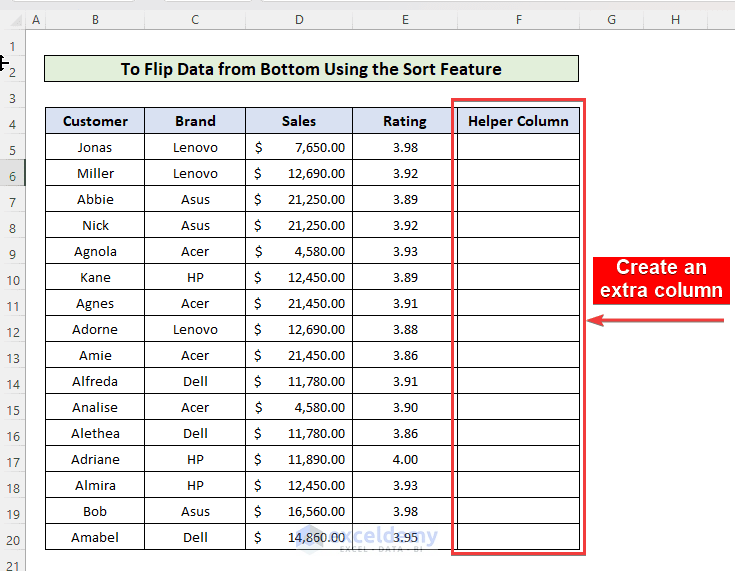
Task: Click Adriane's rating 4.00
Action: [x=405, y=459]
